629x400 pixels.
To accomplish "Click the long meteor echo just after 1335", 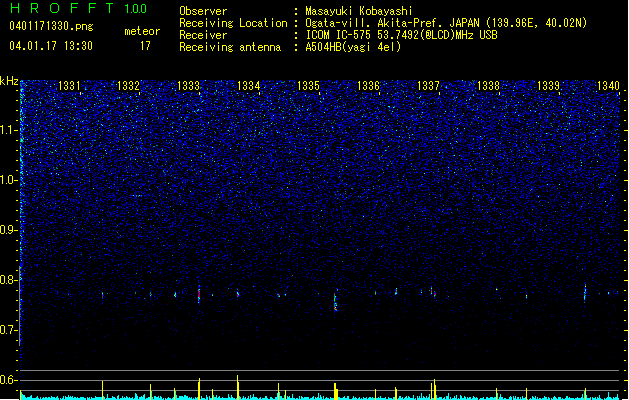I will [335, 301].
